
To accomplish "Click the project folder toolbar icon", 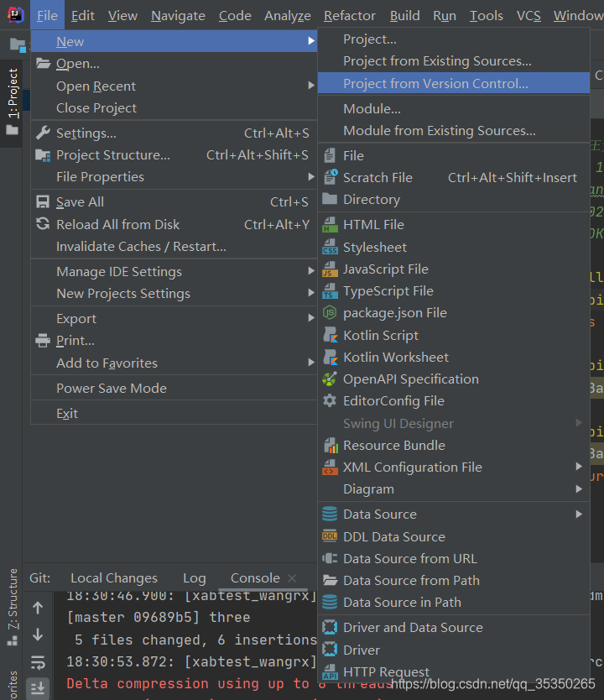I will 18,44.
